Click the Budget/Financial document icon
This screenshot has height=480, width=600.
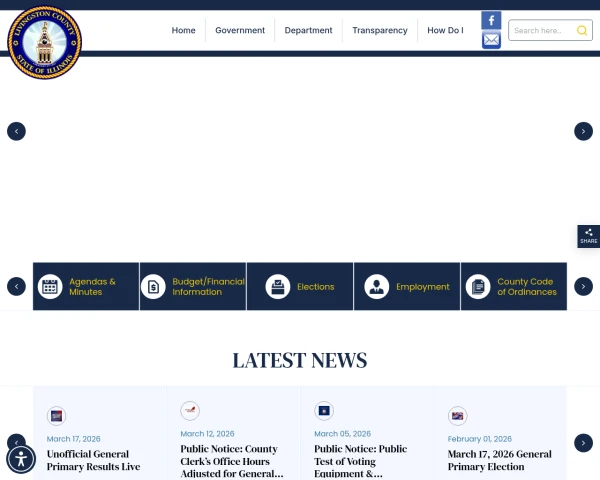153,286
